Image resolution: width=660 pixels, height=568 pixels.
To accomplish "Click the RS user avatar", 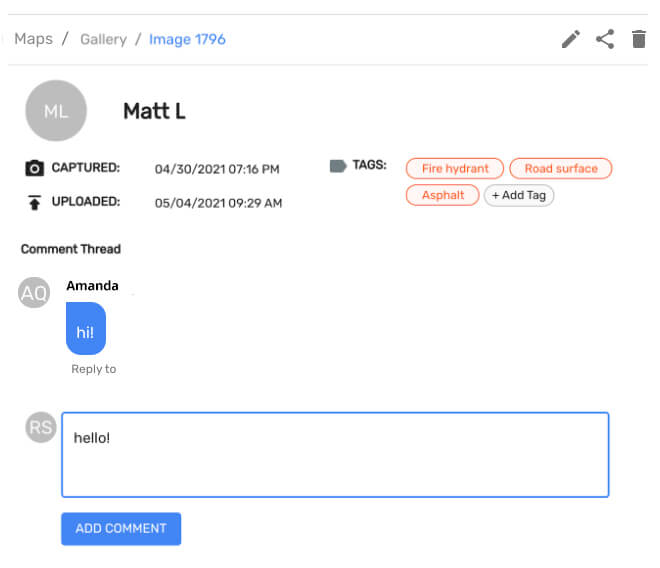I will click(41, 427).
